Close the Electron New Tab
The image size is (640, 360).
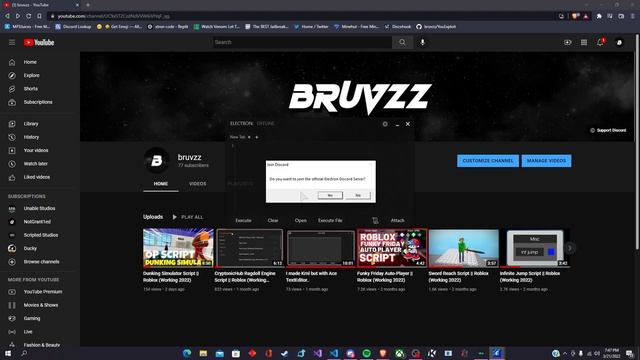click(249, 137)
